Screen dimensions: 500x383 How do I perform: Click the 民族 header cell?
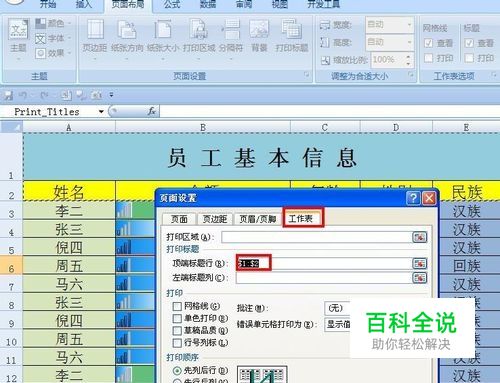[x=467, y=192]
